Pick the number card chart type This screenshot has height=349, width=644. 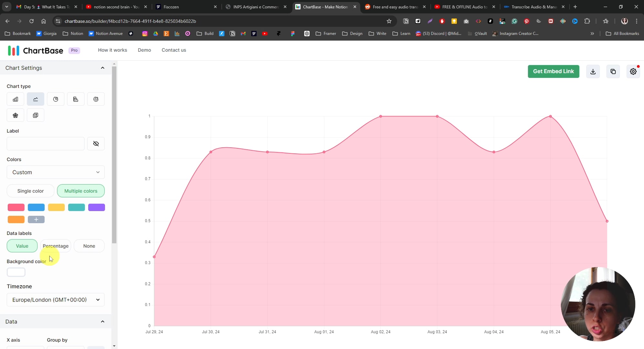[36, 115]
